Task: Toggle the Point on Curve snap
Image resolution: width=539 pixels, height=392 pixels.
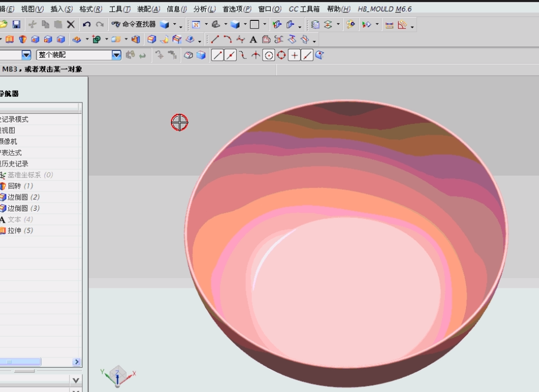Action: tap(307, 55)
